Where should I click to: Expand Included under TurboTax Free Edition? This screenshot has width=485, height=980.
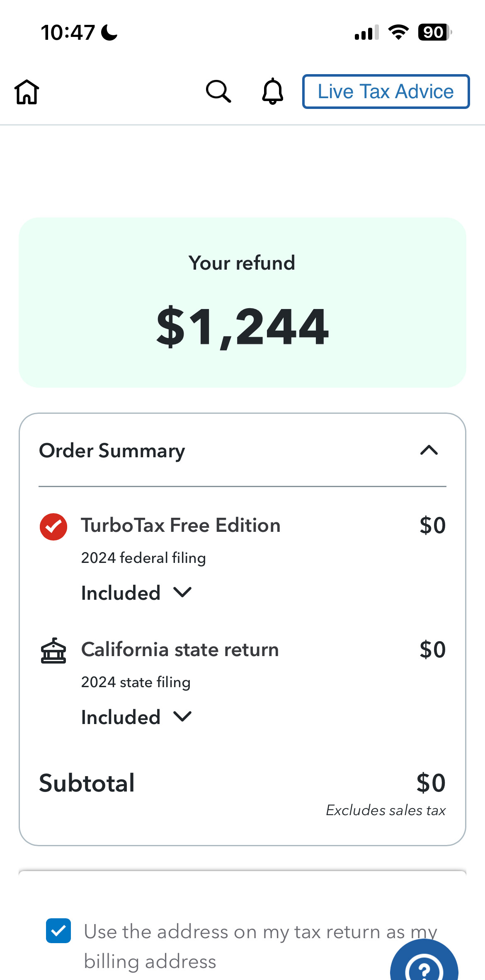click(x=136, y=593)
